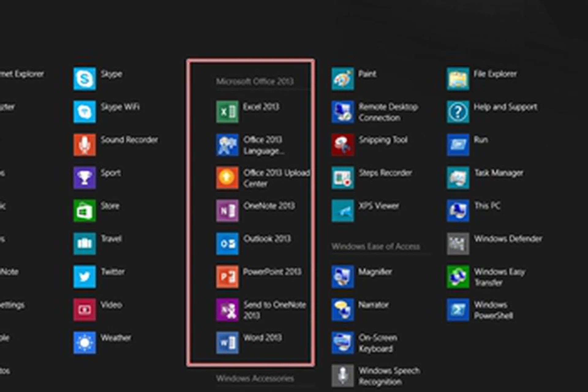Open OneNote 2013

(269, 206)
